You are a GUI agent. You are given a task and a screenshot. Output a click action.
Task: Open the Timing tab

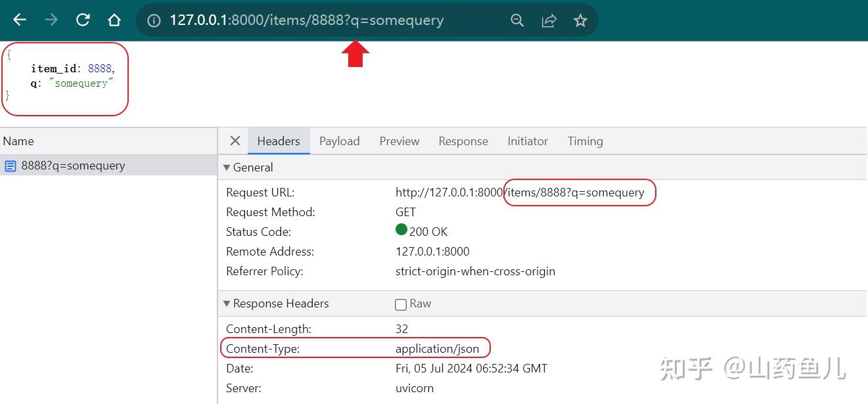tap(584, 141)
